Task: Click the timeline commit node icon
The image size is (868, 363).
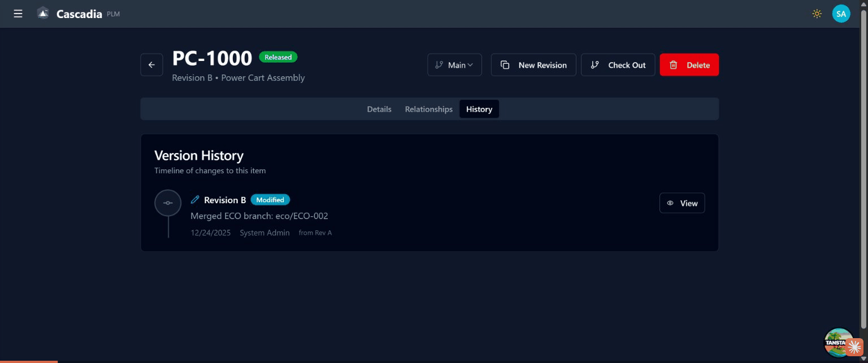Action: click(x=168, y=203)
